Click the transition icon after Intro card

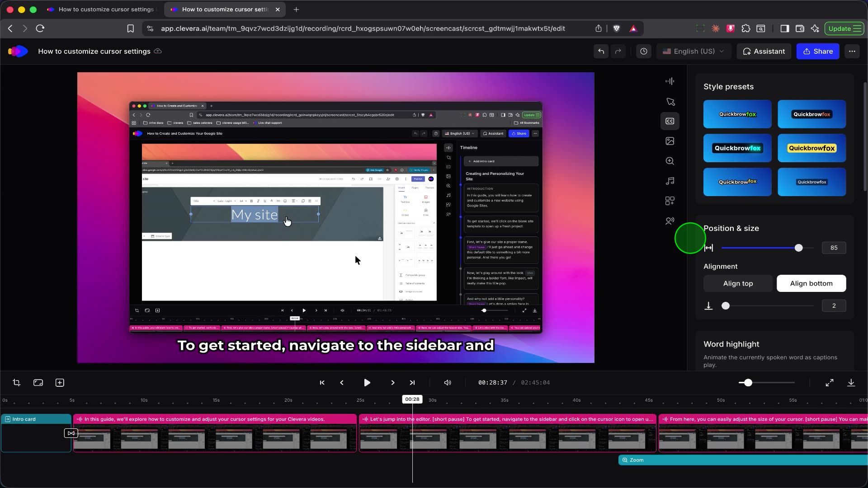click(x=71, y=433)
